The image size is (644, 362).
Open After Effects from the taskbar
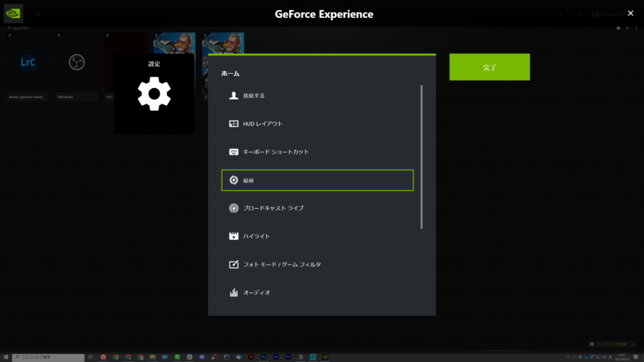click(276, 357)
